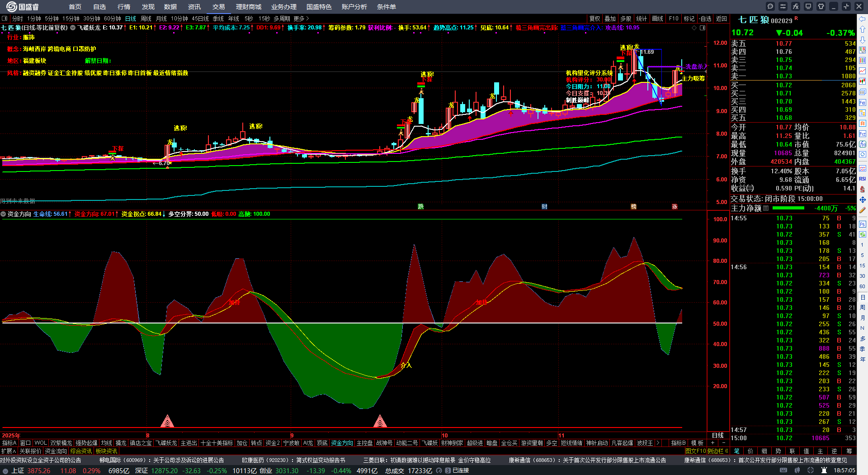Screen dimensions: 868x475
Task: Click the 返回 button
Action: [722, 19]
